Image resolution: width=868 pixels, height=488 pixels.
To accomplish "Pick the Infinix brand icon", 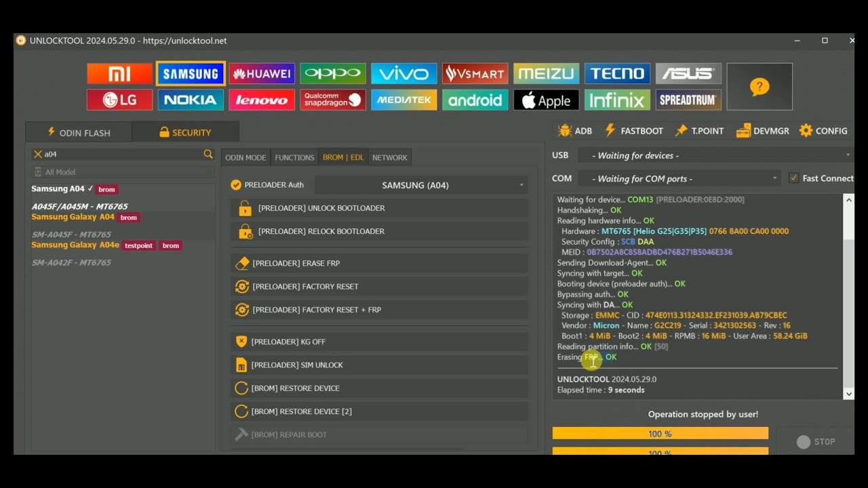I will (617, 100).
